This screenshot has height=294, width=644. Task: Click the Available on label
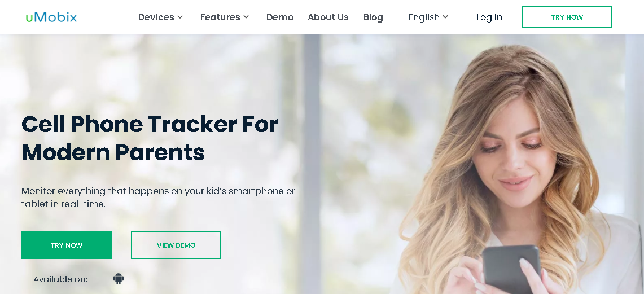click(x=60, y=279)
